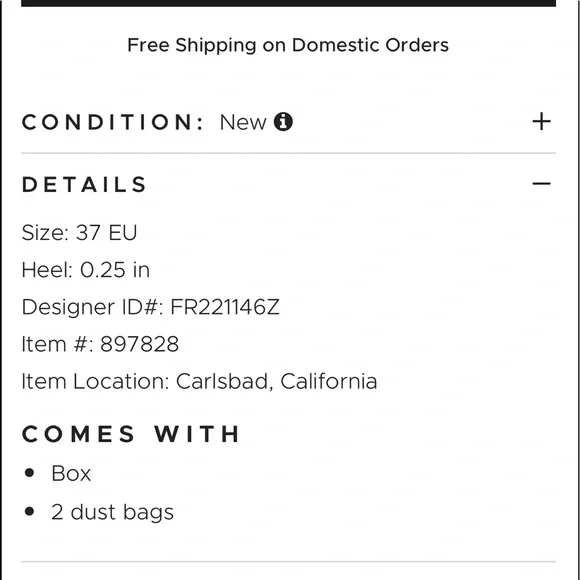This screenshot has height=580, width=580.
Task: Collapse the Details section minus icon
Action: (x=541, y=183)
